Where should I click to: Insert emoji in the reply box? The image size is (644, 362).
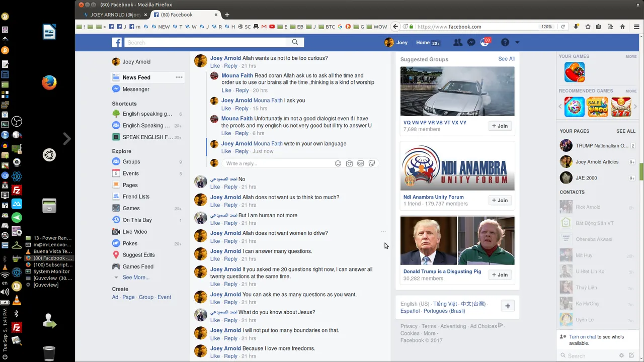click(x=338, y=163)
